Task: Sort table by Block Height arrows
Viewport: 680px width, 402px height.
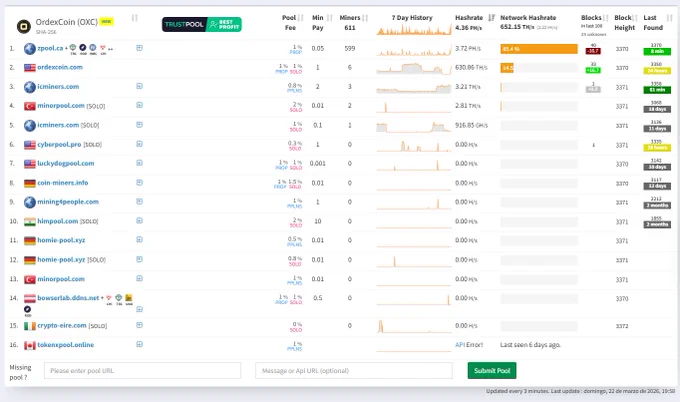Action: (x=635, y=18)
